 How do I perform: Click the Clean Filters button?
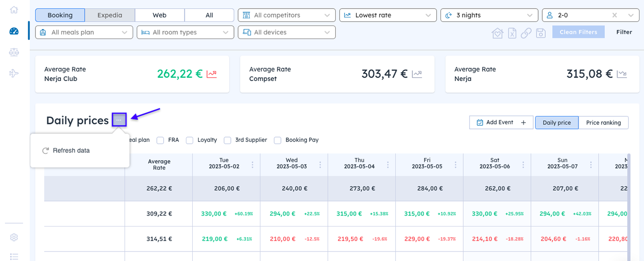coord(579,32)
